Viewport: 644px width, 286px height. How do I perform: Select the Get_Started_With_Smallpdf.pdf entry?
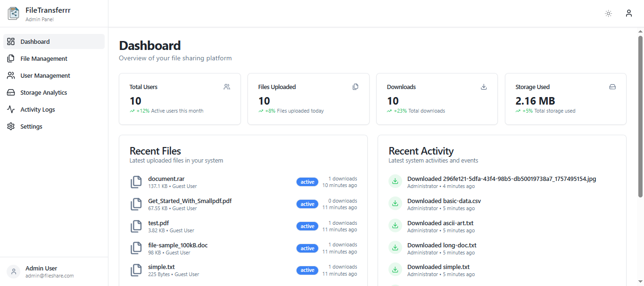click(x=190, y=201)
